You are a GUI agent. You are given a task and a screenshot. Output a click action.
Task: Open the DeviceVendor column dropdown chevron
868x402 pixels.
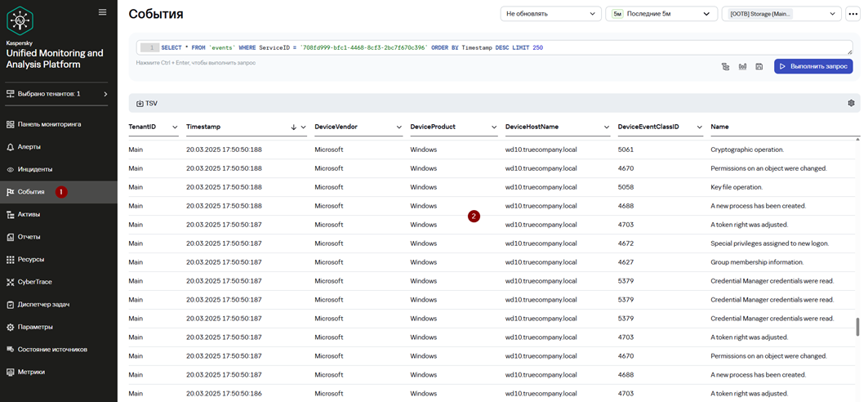[x=398, y=127]
